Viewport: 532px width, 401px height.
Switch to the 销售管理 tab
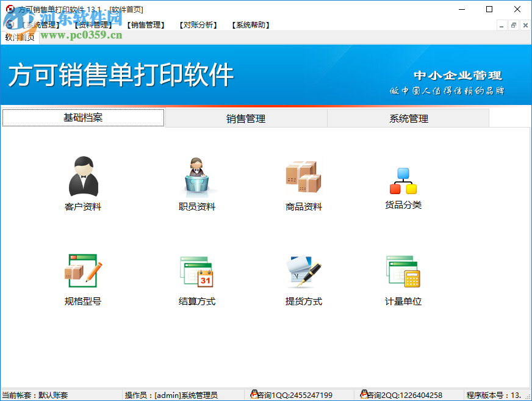click(246, 118)
